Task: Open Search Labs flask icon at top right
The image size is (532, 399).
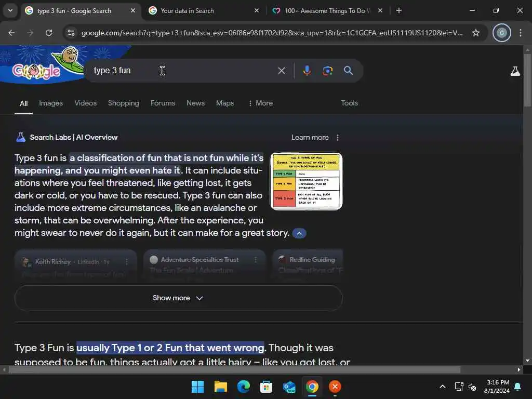Action: click(515, 71)
